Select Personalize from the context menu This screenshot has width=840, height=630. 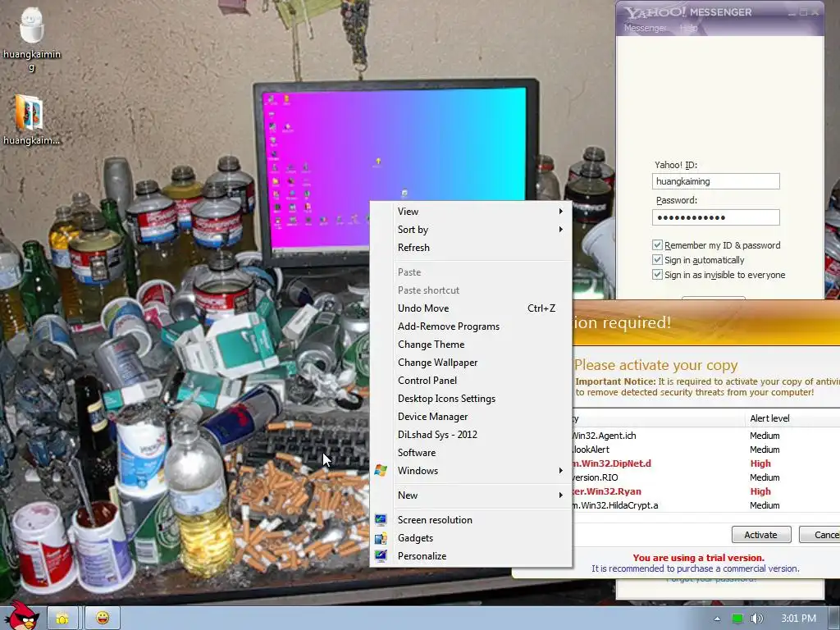pos(470,556)
